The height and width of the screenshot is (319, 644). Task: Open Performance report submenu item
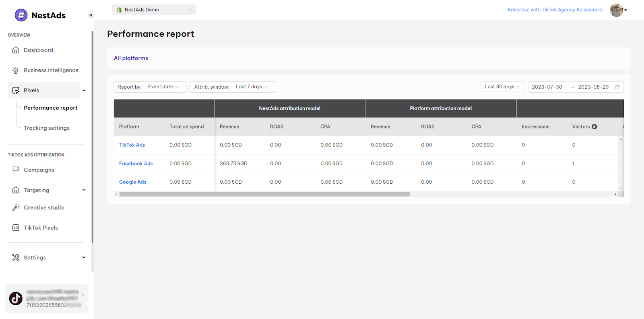51,108
